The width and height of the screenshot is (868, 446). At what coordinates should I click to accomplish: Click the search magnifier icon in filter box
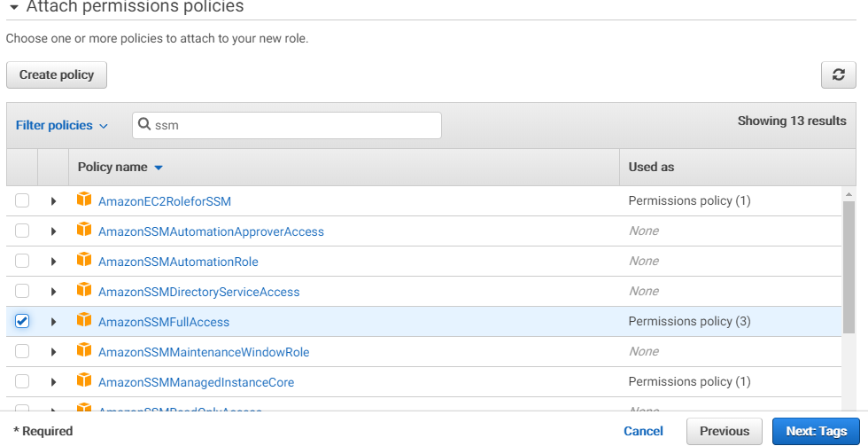143,124
